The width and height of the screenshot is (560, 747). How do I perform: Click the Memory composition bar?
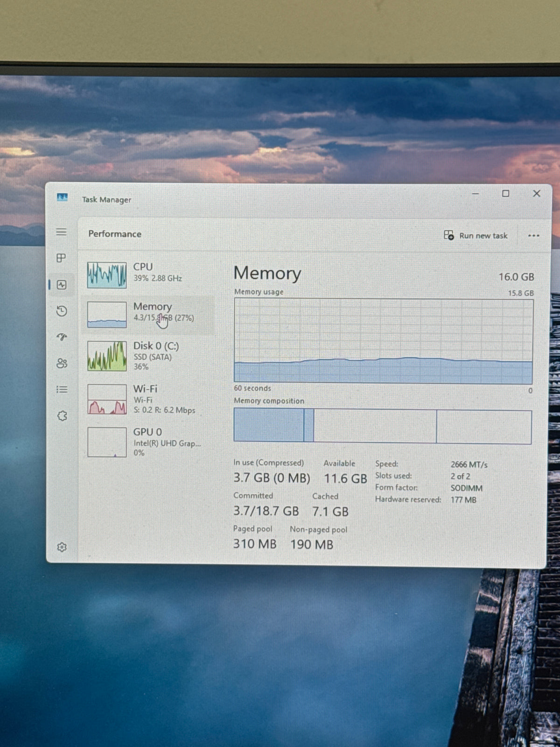coord(383,425)
